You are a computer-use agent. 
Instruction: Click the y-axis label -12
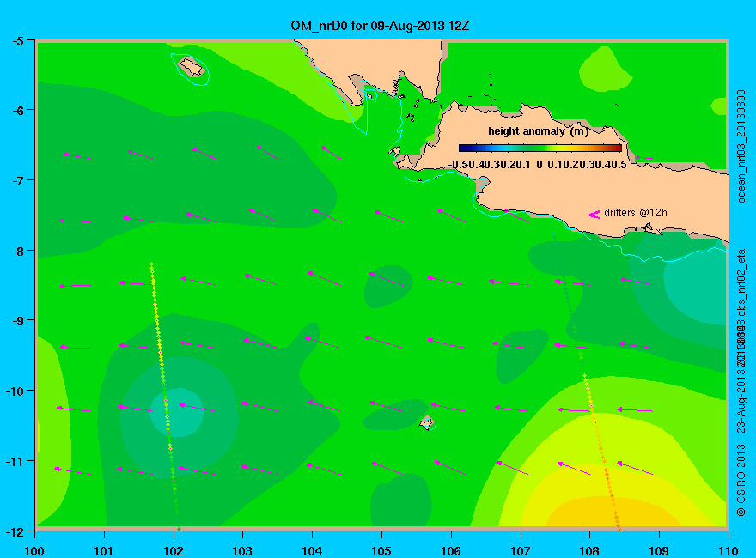[x=15, y=531]
